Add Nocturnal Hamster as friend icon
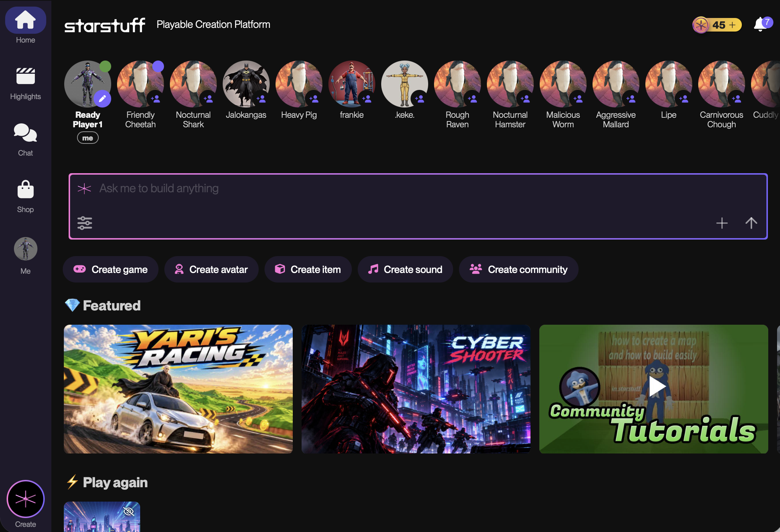Screen dimensions: 780x532 [x=525, y=99]
